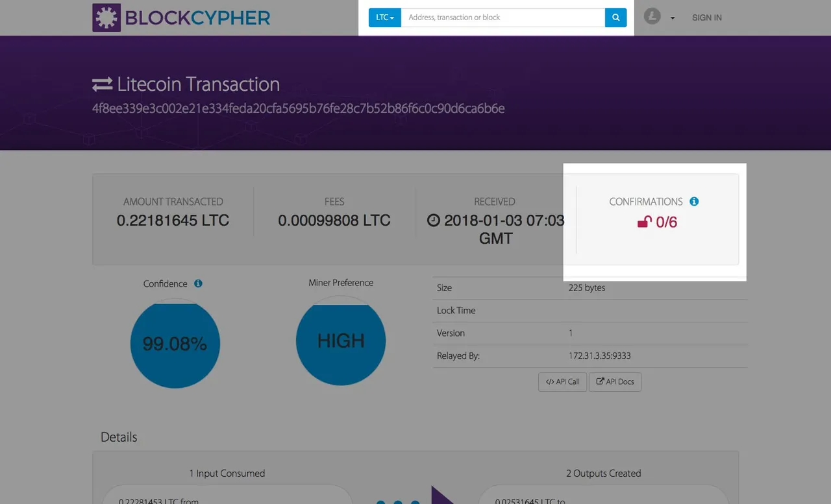Viewport: 831px width, 504px height.
Task: Click the BlockCypher logo icon
Action: [106, 18]
